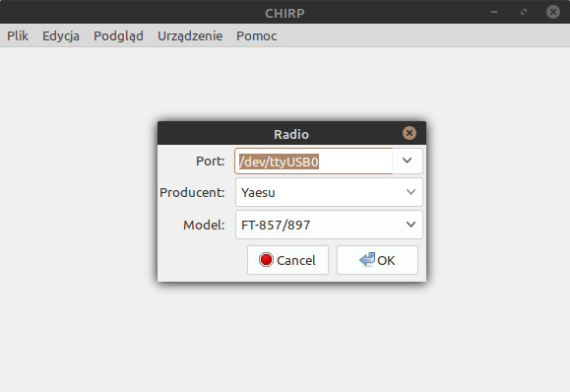This screenshot has width=570, height=392.
Task: Open the Pomoc menu
Action: coord(256,35)
